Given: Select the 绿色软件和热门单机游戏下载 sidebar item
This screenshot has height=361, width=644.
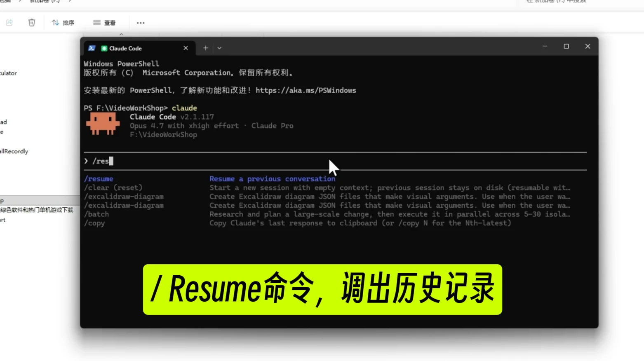Looking at the screenshot, I should click(36, 210).
